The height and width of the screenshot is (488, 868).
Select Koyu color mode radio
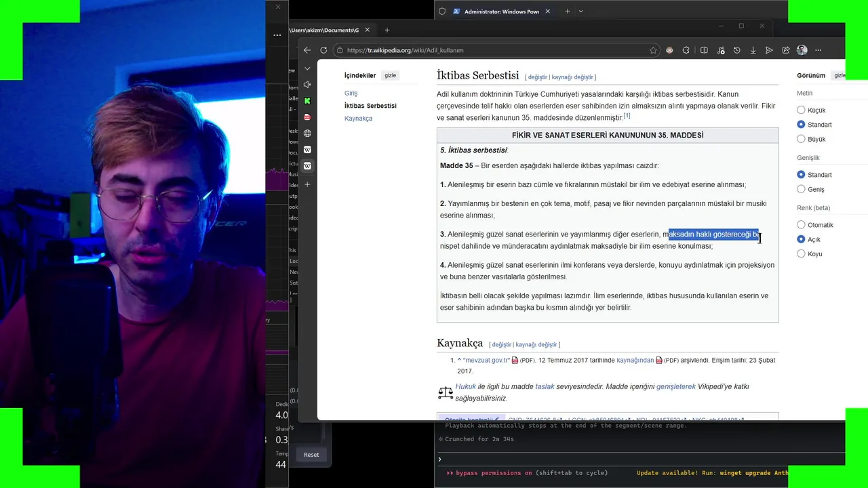[x=801, y=253]
